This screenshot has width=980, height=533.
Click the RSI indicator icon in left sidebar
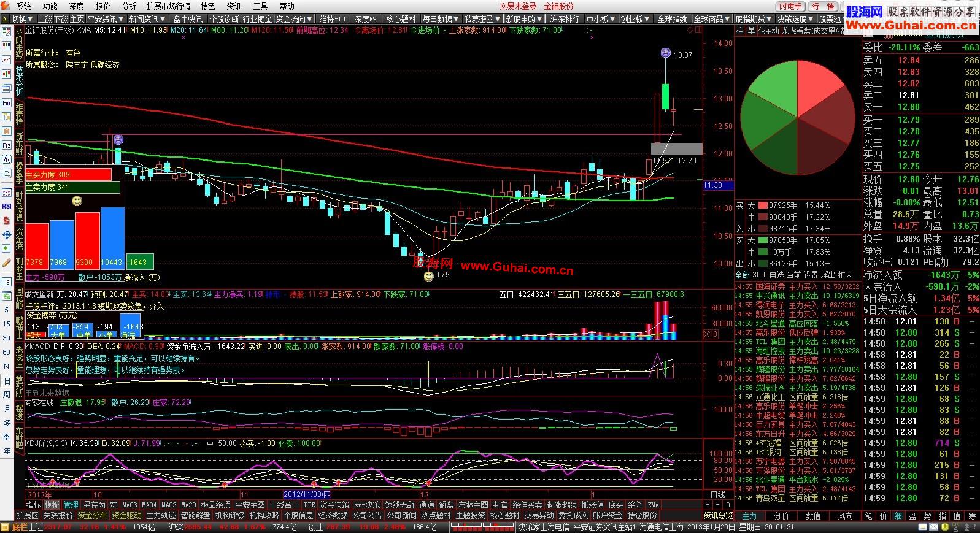pos(7,206)
